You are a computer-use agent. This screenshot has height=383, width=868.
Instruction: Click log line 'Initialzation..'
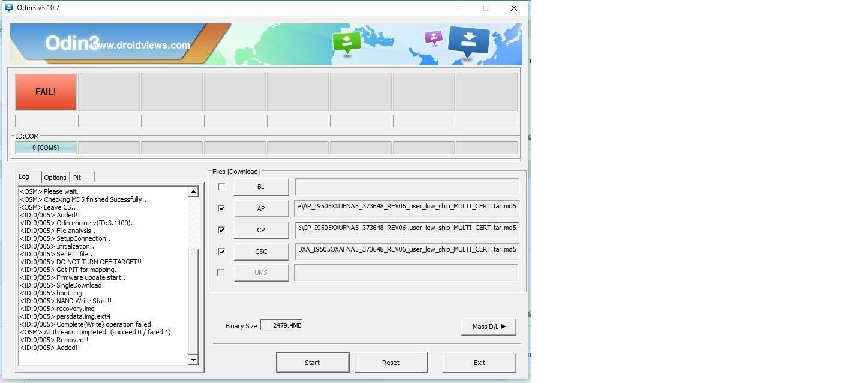57,246
